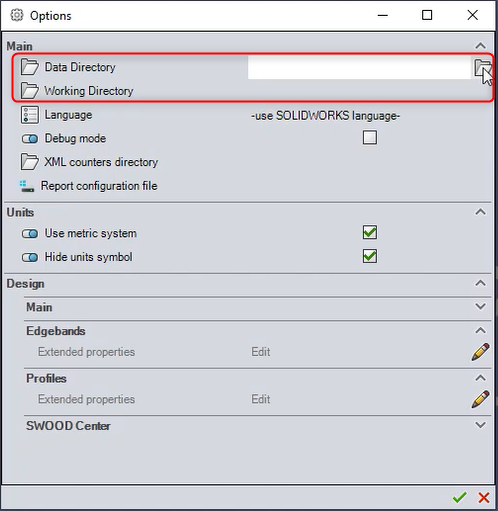The width and height of the screenshot is (498, 511).
Task: Uncheck Hide units symbol
Action: (370, 256)
